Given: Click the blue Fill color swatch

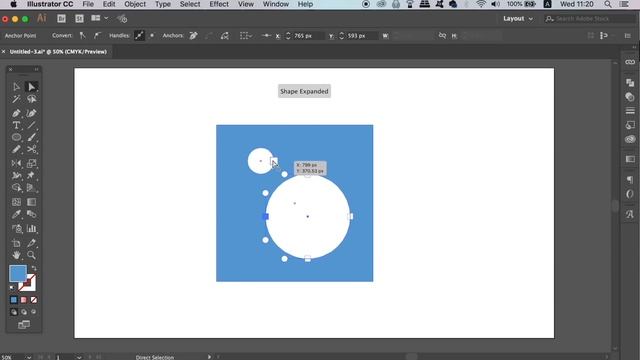Looking at the screenshot, I should pyautogui.click(x=18, y=273).
